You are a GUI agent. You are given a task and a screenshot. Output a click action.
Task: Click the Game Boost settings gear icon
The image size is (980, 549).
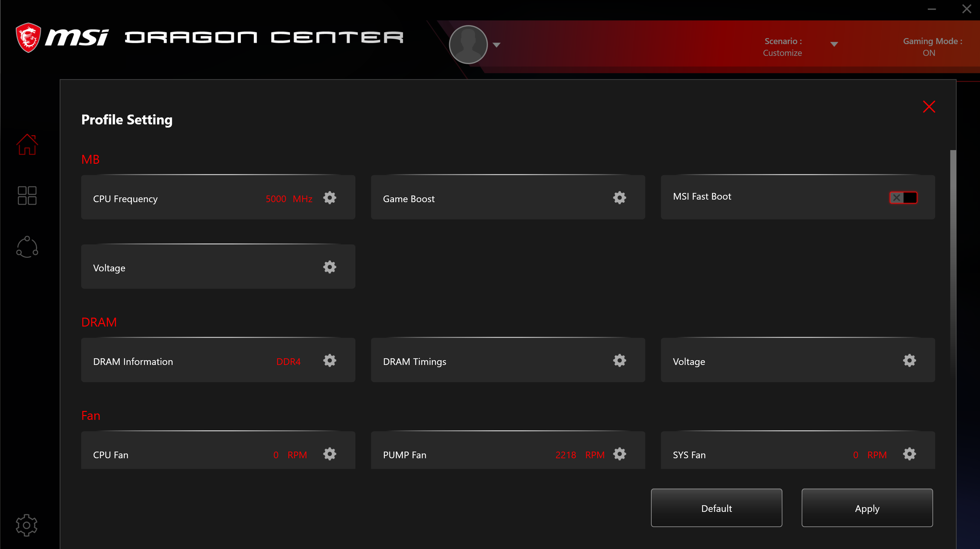point(620,197)
